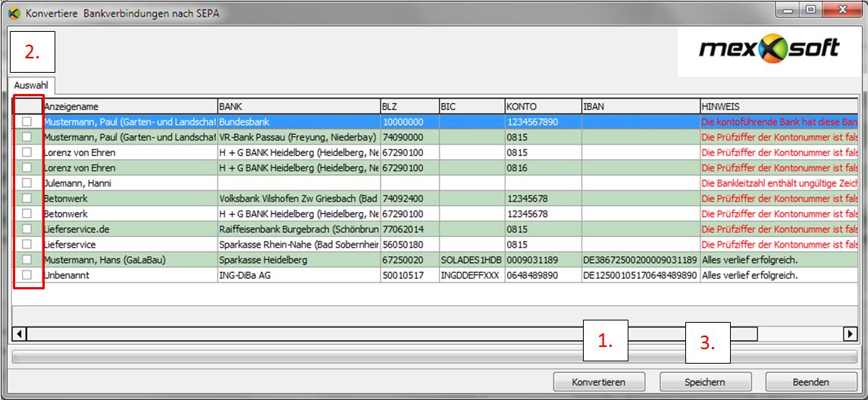This screenshot has height=400, width=868.
Task: Click the horizontal scrollbar thumb
Action: pyautogui.click(x=392, y=333)
